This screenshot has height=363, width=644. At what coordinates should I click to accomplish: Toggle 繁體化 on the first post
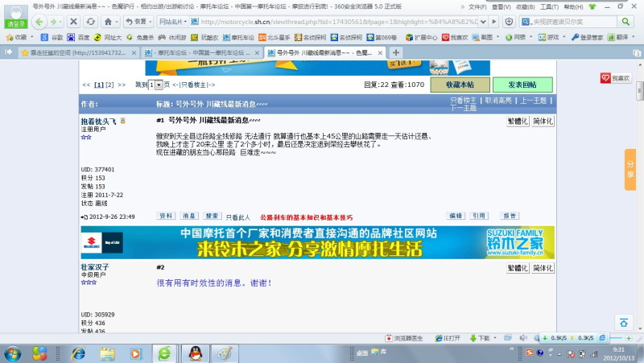[x=518, y=121]
